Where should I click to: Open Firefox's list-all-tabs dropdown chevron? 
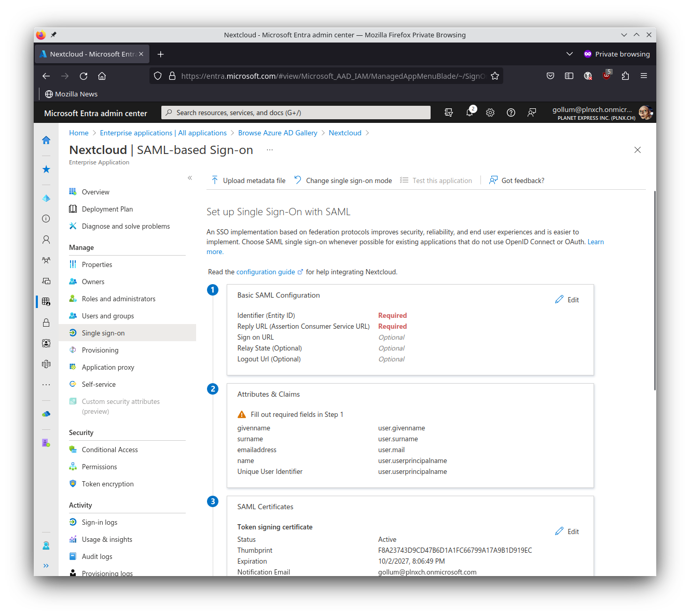(x=569, y=54)
